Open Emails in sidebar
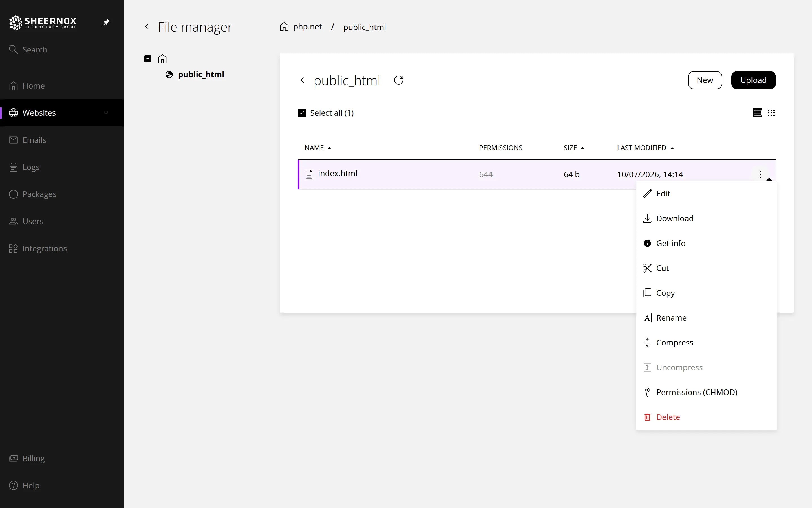The width and height of the screenshot is (812, 508). 62,140
